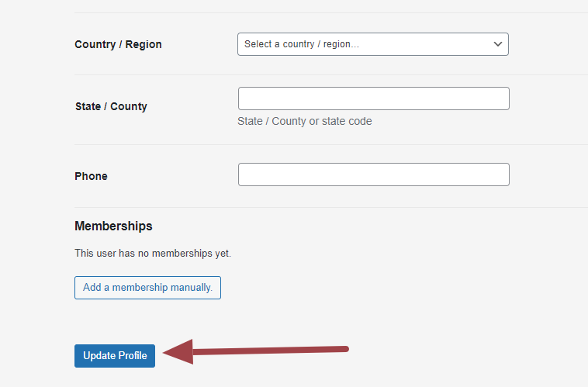Click the "Country / Region" field label

pyautogui.click(x=118, y=44)
